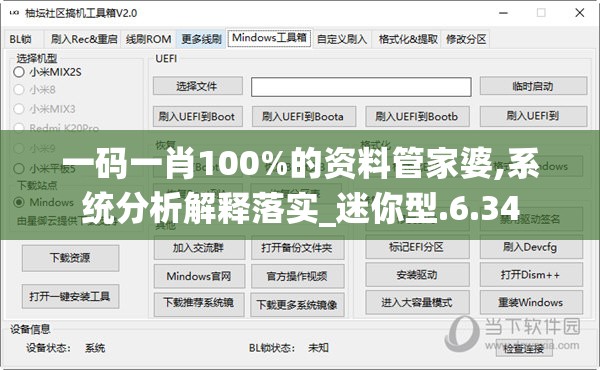Click the Mindows工具箱 tab
Image resolution: width=600 pixels, height=370 pixels.
[269, 38]
